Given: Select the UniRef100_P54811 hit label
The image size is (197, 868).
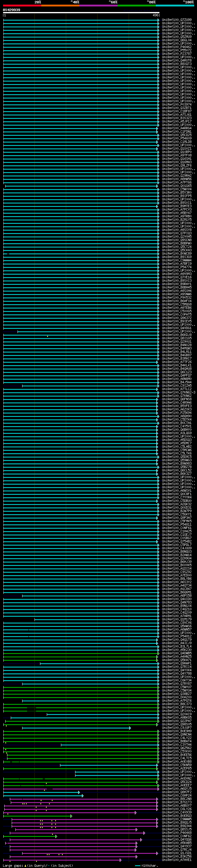Looking at the screenshot, I should (x=177, y=525).
